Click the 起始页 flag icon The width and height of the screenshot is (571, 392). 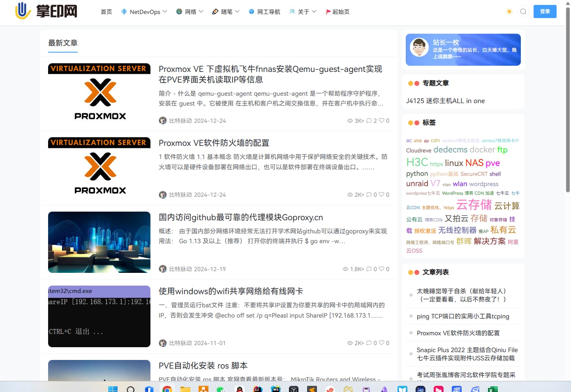(328, 12)
